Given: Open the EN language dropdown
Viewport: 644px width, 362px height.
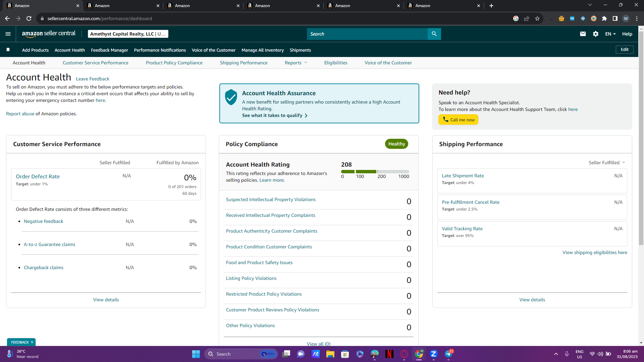Looking at the screenshot, I should click(610, 34).
